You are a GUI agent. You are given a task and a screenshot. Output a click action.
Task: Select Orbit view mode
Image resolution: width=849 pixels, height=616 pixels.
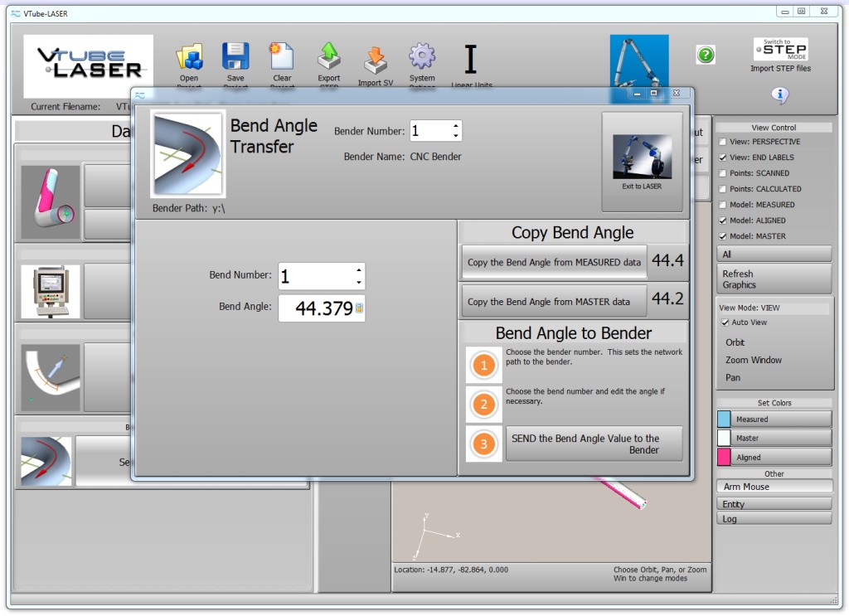pos(735,342)
